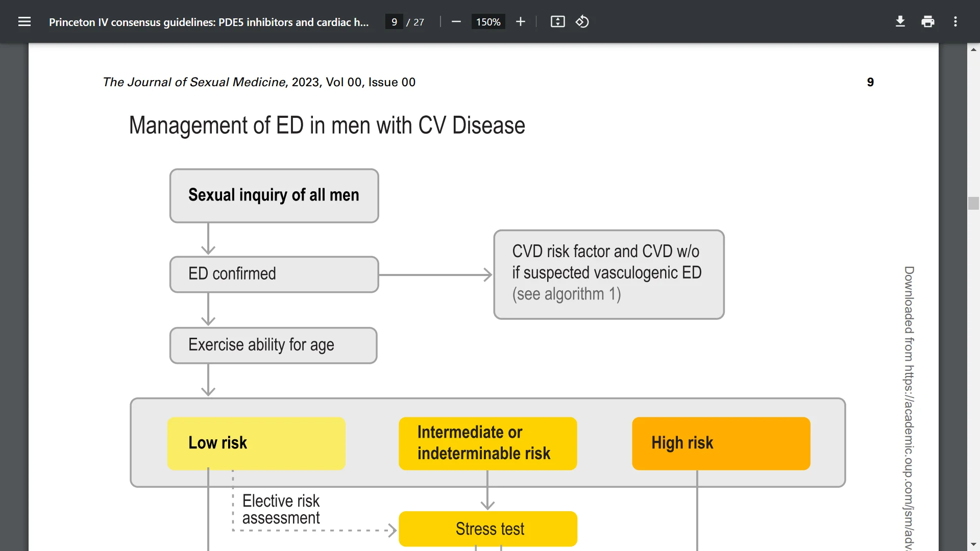Click the 'Sexual inquiry of all men' box
This screenshot has width=980, height=551.
[274, 195]
